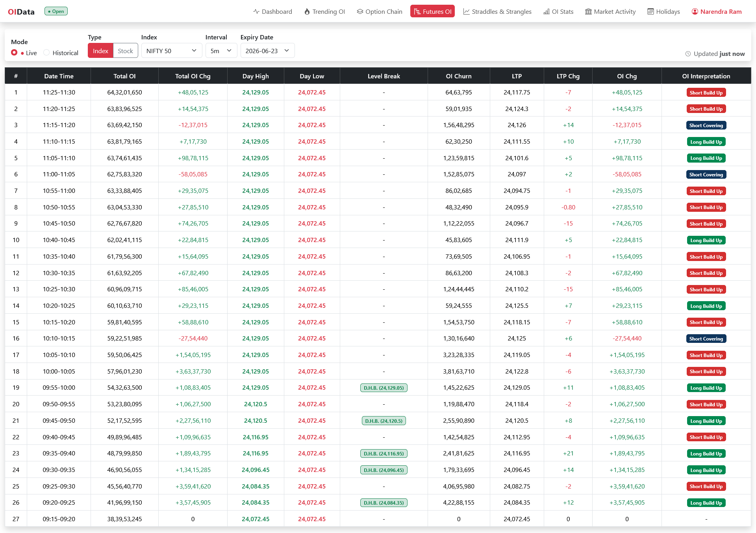The image size is (756, 533).
Task: Click Short Build Up badge for 11:25-11:30
Action: pyautogui.click(x=706, y=93)
